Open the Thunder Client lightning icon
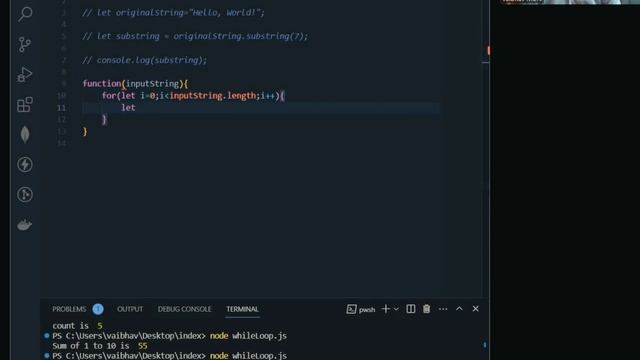Viewport: 640px width, 360px height. point(25,164)
